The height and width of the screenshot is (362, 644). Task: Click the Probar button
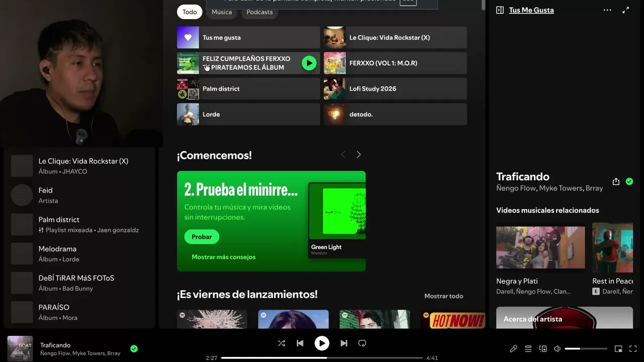[202, 237]
